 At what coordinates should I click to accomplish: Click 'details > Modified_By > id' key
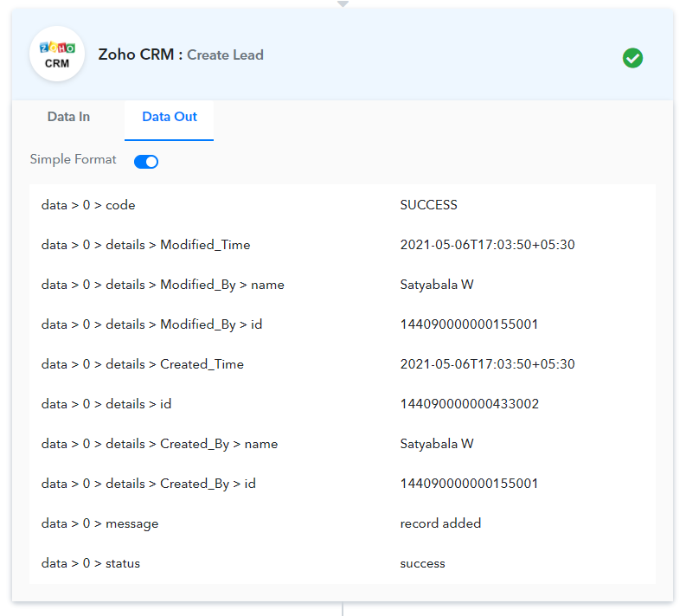[151, 324]
